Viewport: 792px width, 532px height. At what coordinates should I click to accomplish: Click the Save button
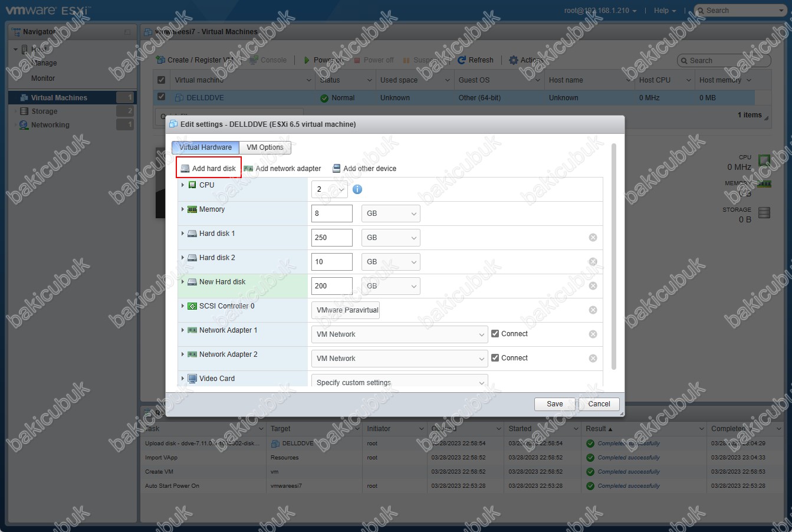(x=555, y=404)
